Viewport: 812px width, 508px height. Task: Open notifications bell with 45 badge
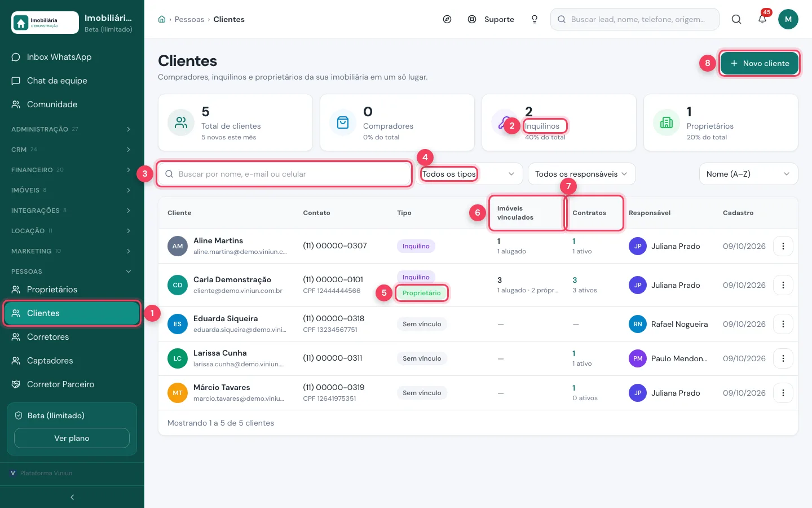tap(762, 19)
